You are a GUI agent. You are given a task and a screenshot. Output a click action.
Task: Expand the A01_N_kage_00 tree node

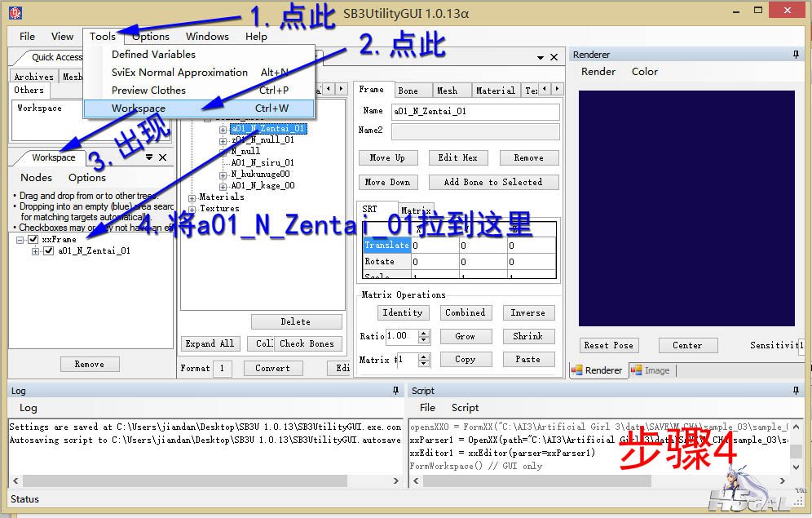(x=223, y=187)
